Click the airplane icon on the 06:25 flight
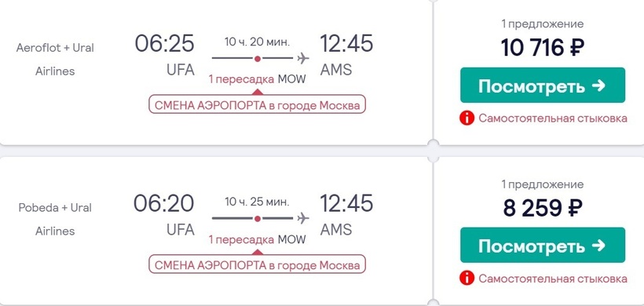 [303, 58]
